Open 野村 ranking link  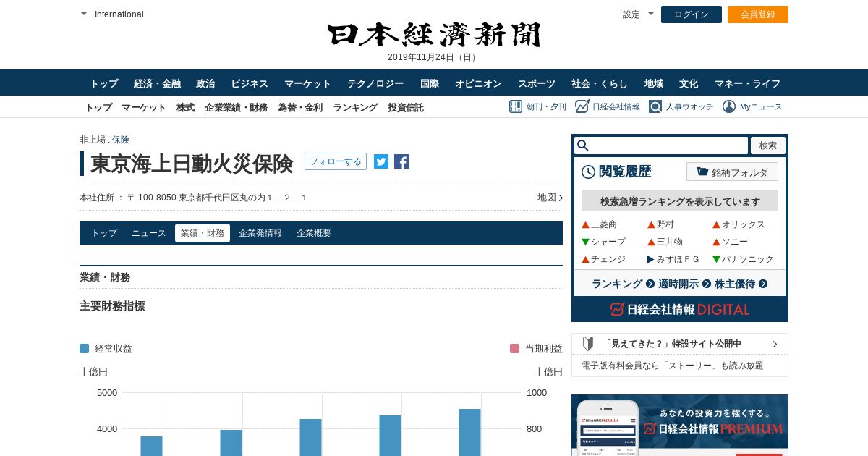[x=665, y=224]
